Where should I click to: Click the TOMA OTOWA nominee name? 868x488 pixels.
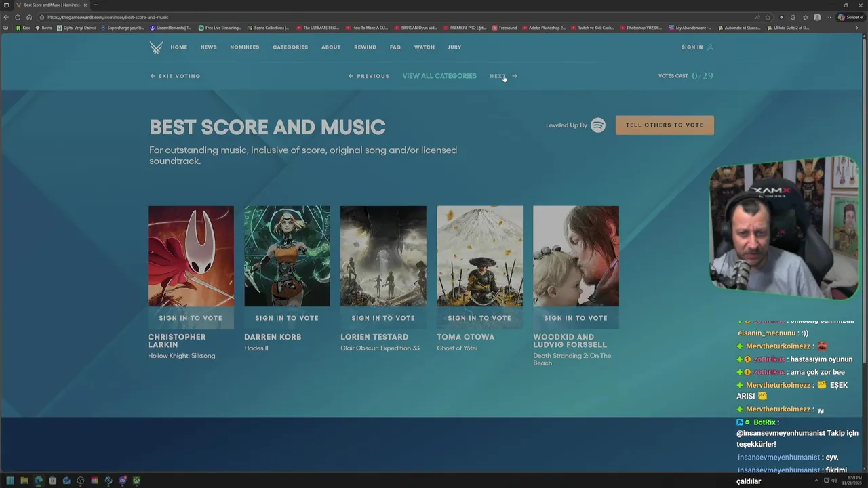tap(466, 337)
